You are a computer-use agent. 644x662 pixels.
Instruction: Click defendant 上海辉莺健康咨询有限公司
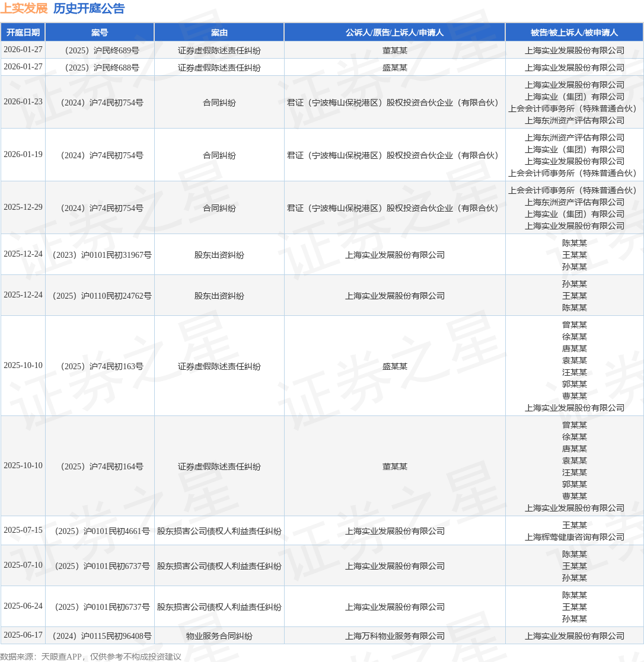point(574,537)
